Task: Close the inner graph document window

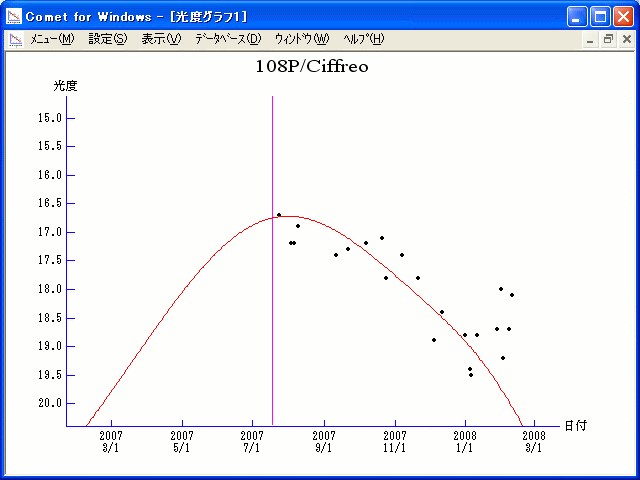Action: tap(626, 39)
